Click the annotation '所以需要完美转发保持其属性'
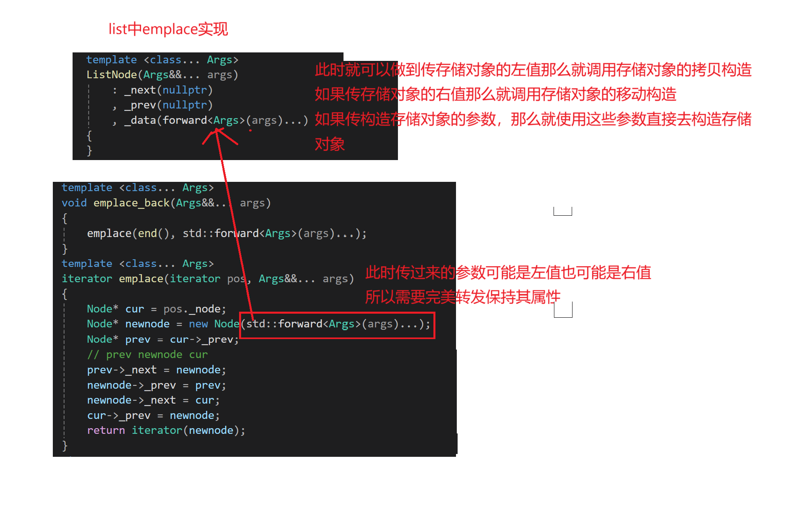 (462, 297)
